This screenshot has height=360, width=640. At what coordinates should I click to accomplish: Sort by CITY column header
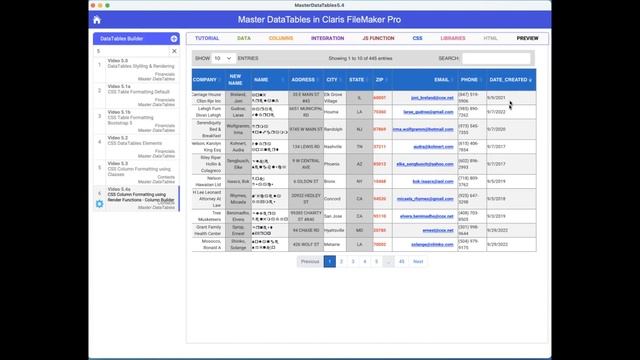[x=334, y=80]
